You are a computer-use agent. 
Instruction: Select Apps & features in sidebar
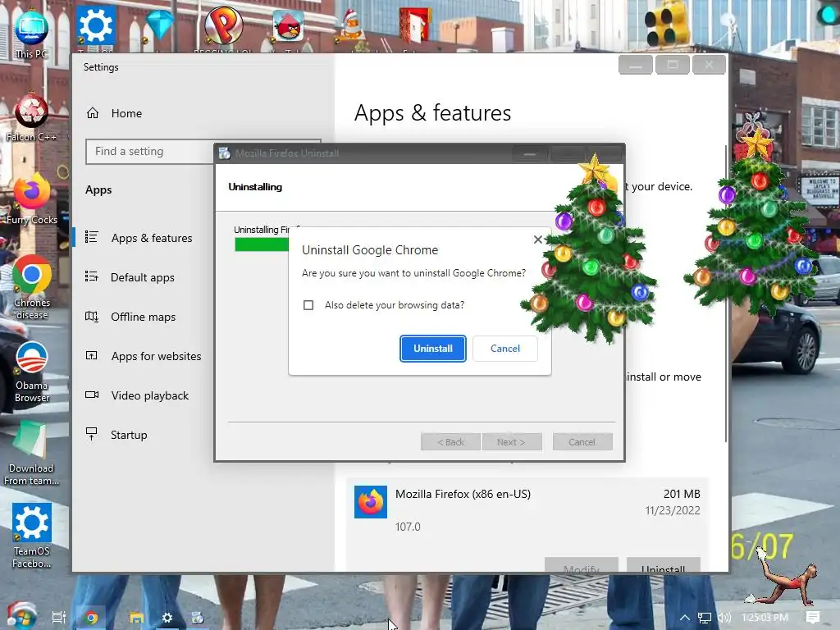point(152,238)
